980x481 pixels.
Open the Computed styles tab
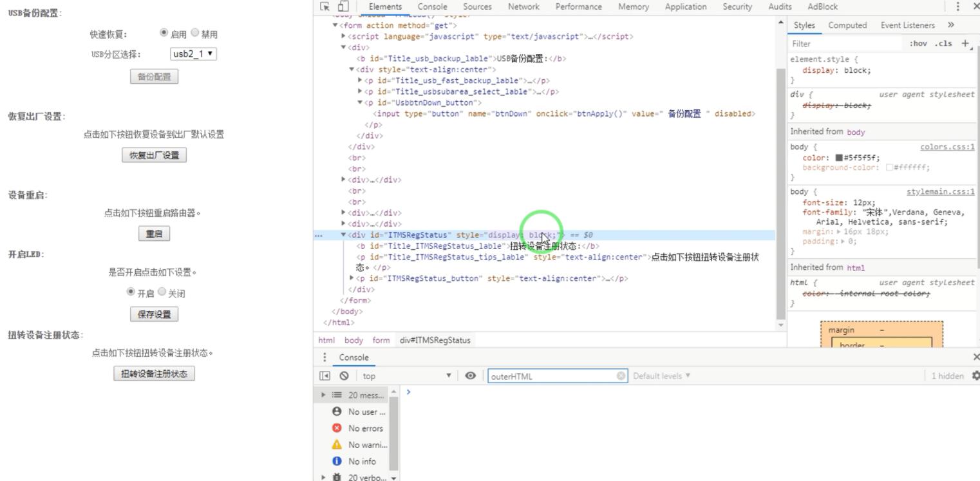pos(847,25)
